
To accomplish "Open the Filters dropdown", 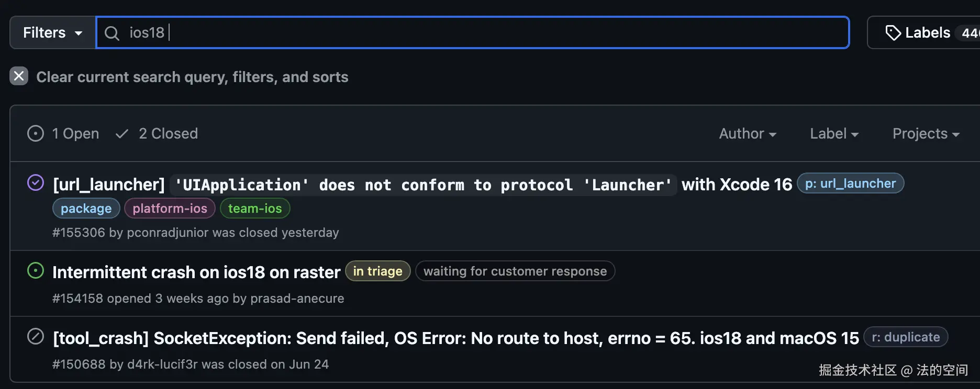I will (x=52, y=33).
